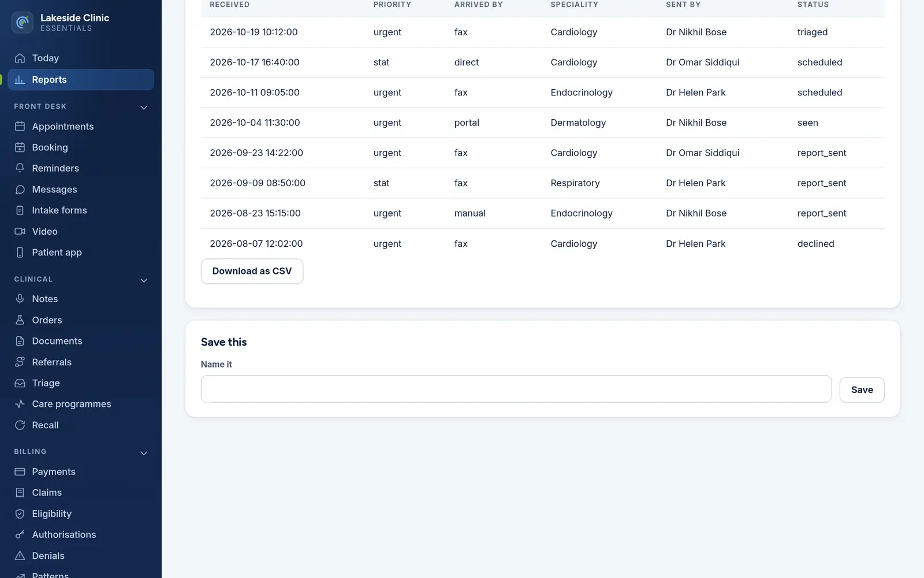This screenshot has height=578, width=924.
Task: Click the Triage inbox icon
Action: coord(20,383)
